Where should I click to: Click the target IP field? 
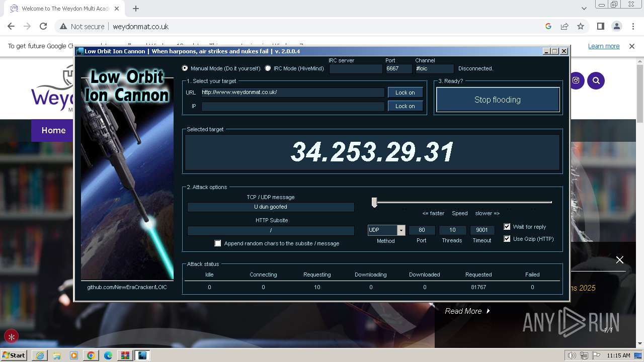coord(293,106)
